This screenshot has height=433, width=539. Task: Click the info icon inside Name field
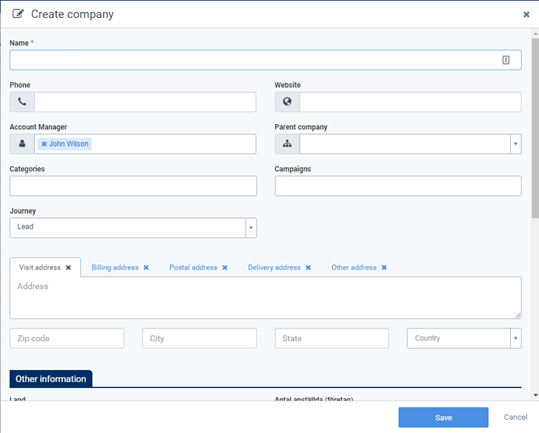(x=506, y=60)
